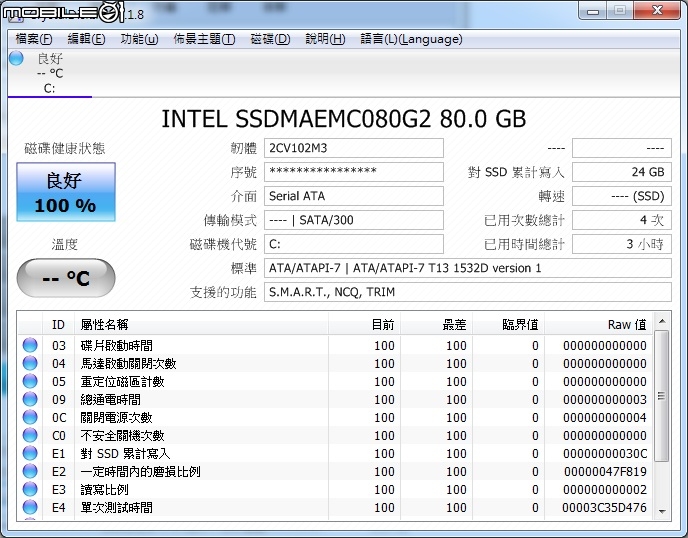This screenshot has height=538, width=688.
Task: Click the 24 GB total writes value
Action: (x=622, y=172)
